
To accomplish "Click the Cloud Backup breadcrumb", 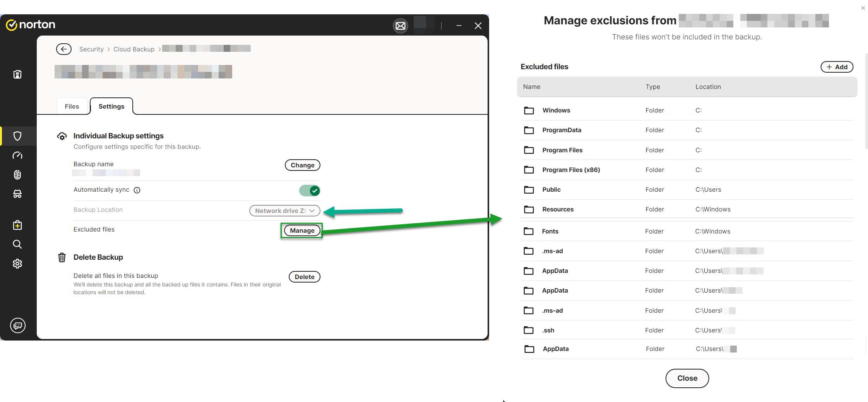I will click(x=134, y=49).
